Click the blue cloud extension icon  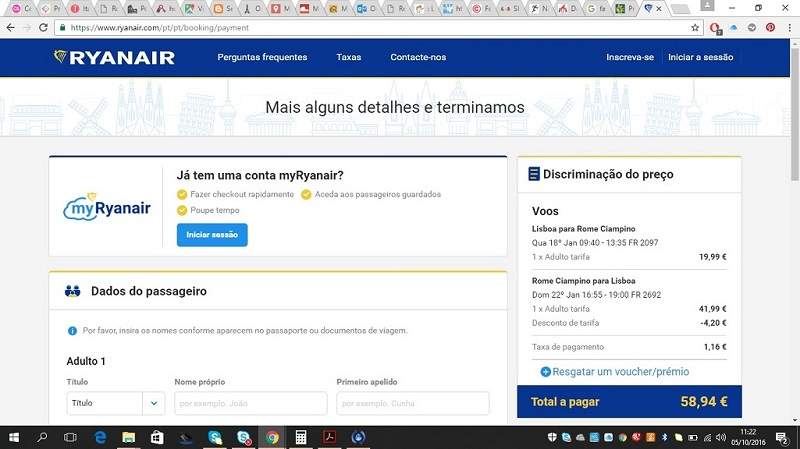734,28
